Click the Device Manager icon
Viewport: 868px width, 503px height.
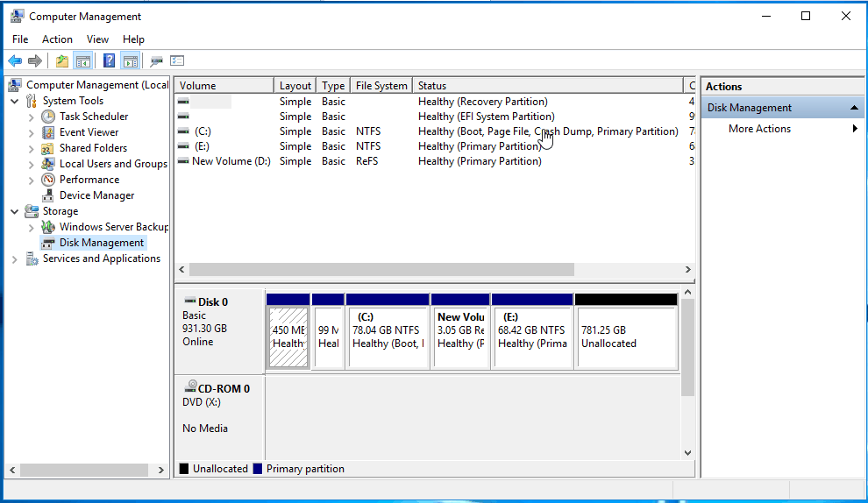click(49, 195)
